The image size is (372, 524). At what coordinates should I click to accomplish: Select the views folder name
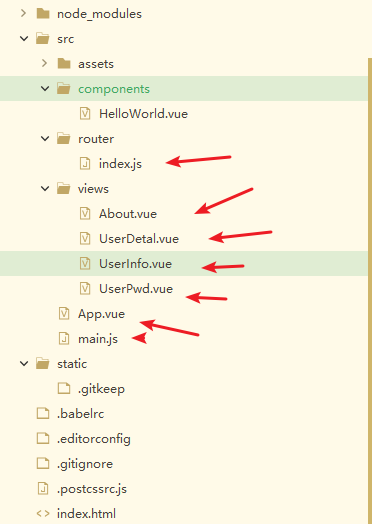pos(93,189)
